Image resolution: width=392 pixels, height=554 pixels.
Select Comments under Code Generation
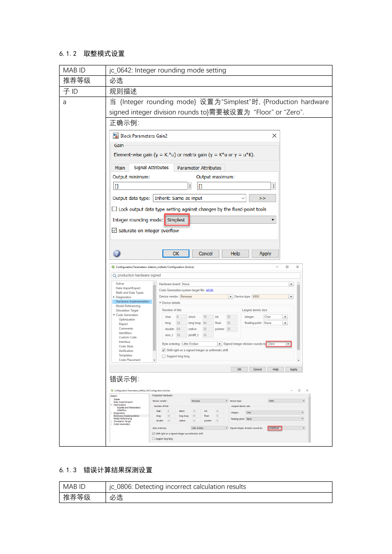click(126, 328)
